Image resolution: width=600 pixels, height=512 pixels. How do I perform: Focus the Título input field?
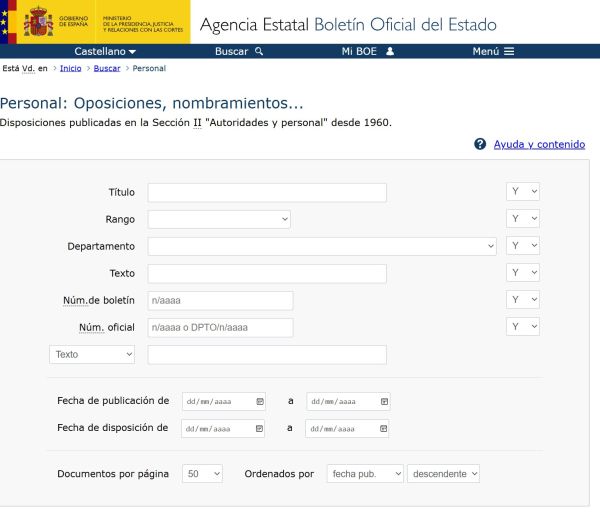[x=267, y=192]
